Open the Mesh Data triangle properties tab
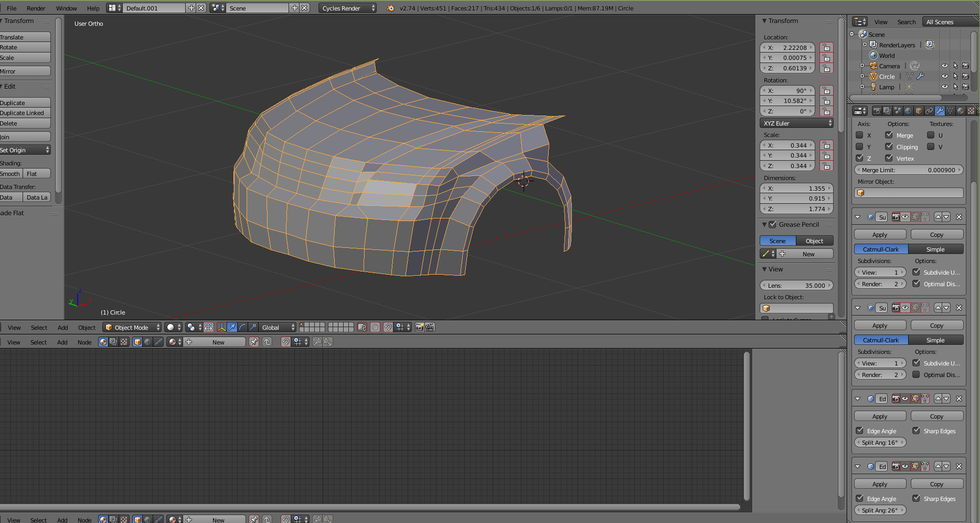 tap(950, 111)
